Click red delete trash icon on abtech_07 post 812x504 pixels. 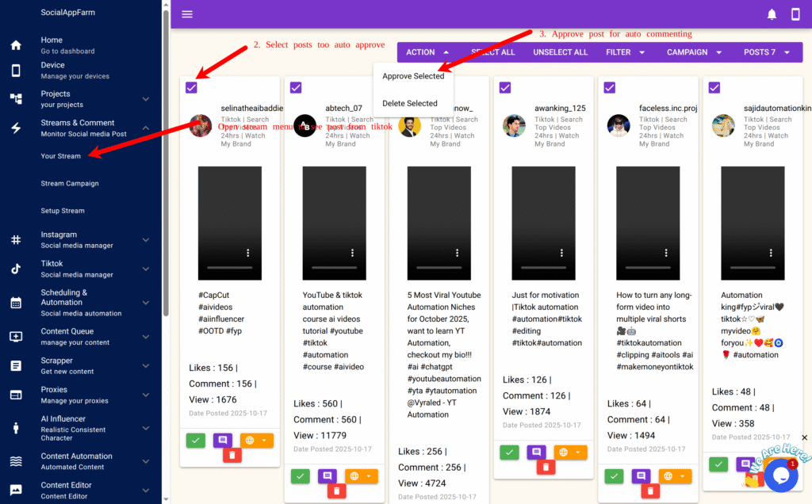pyautogui.click(x=337, y=491)
